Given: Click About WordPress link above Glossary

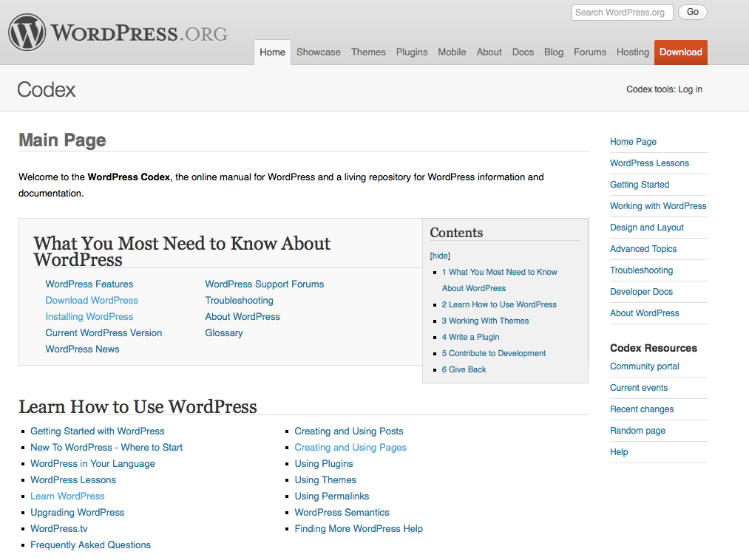Looking at the screenshot, I should point(243,316).
